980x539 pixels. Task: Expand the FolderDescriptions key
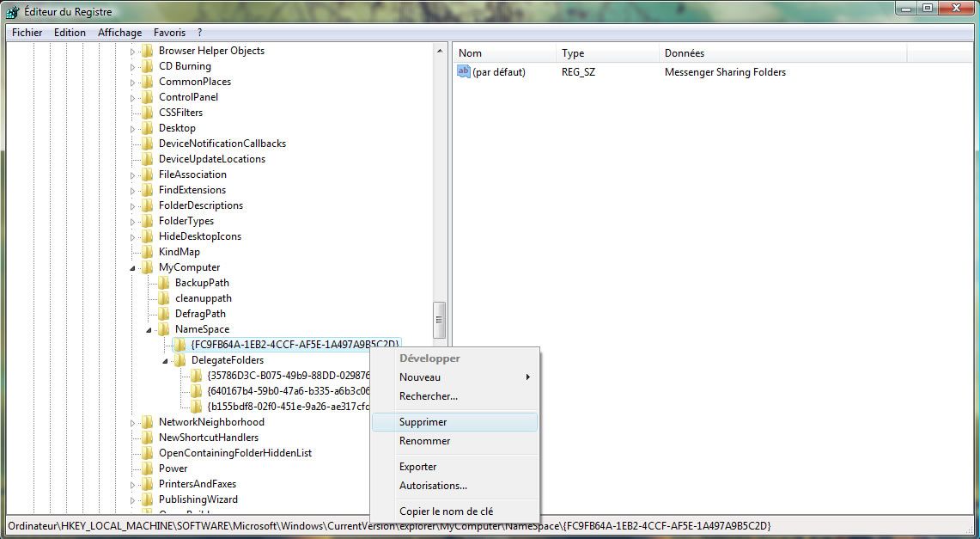click(132, 205)
